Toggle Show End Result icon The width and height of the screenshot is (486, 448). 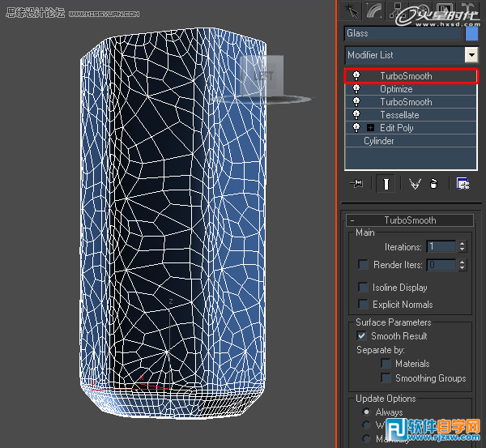click(386, 184)
